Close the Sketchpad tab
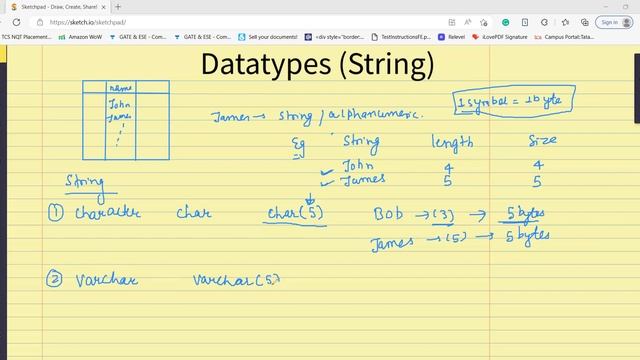 pos(103,7)
